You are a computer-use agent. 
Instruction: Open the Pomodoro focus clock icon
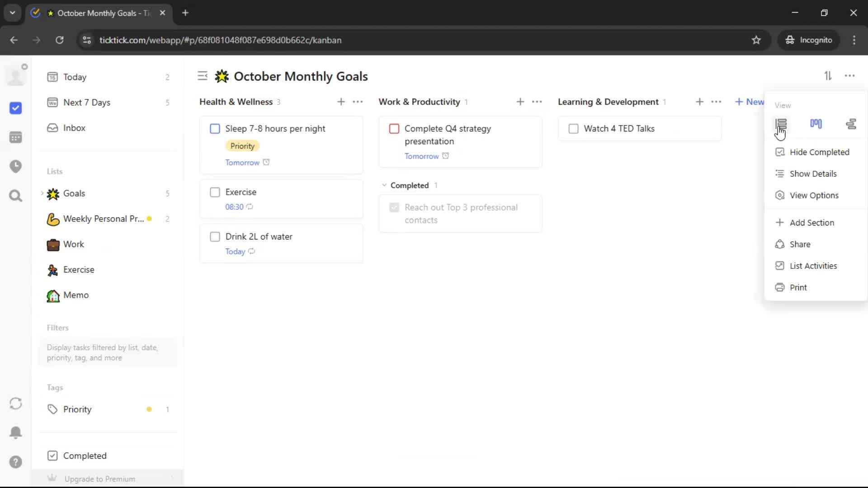[x=16, y=166]
